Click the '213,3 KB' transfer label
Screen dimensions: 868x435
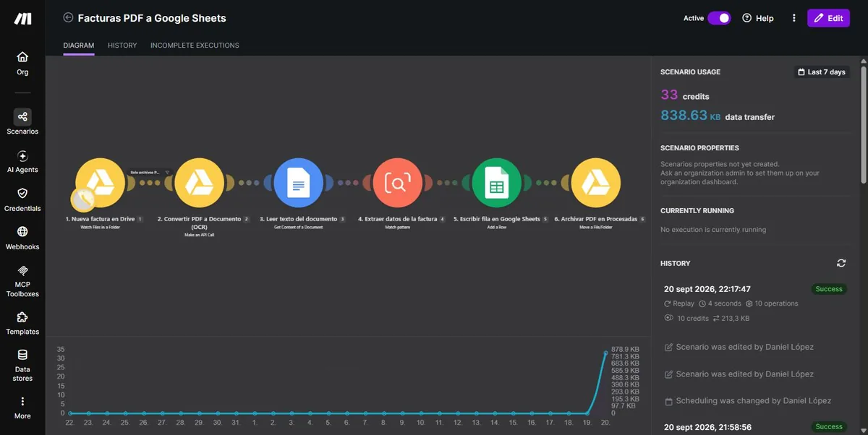pos(731,318)
